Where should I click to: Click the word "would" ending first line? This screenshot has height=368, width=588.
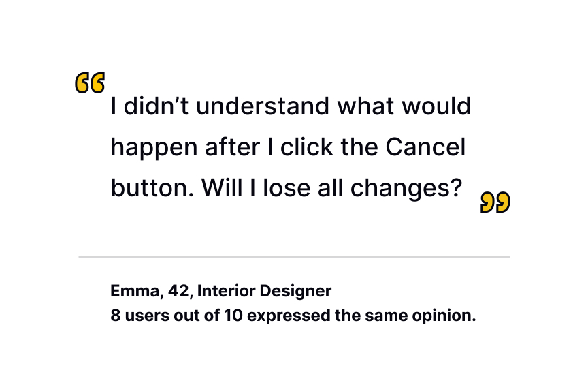pos(436,106)
